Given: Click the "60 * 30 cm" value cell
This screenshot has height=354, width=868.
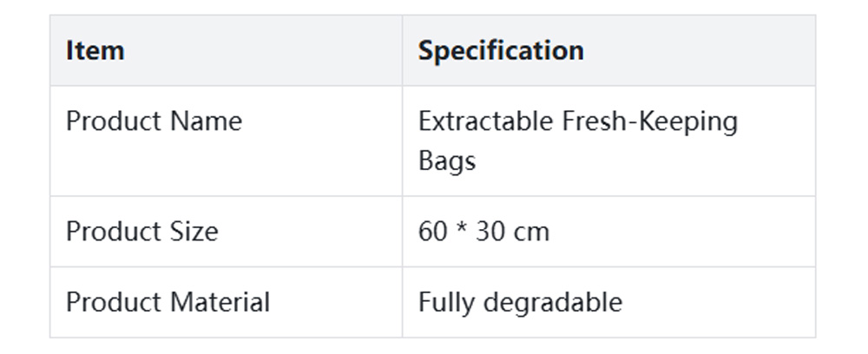Looking at the screenshot, I should click(483, 232).
